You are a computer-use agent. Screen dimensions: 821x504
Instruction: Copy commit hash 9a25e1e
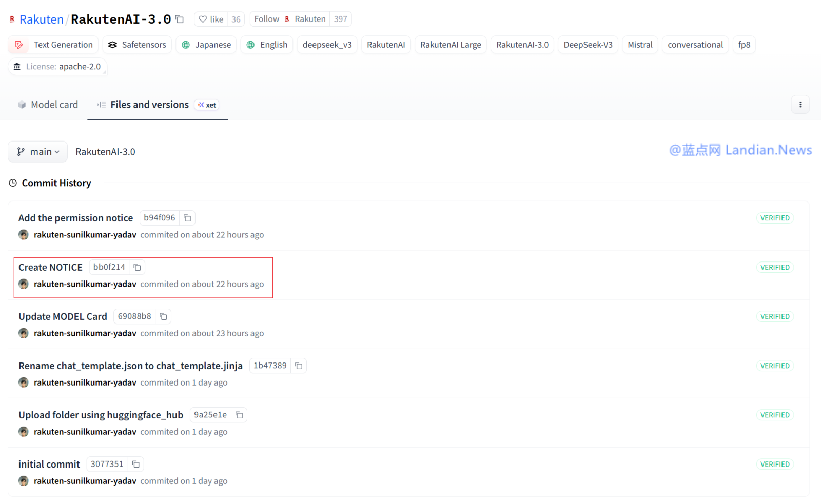(239, 415)
